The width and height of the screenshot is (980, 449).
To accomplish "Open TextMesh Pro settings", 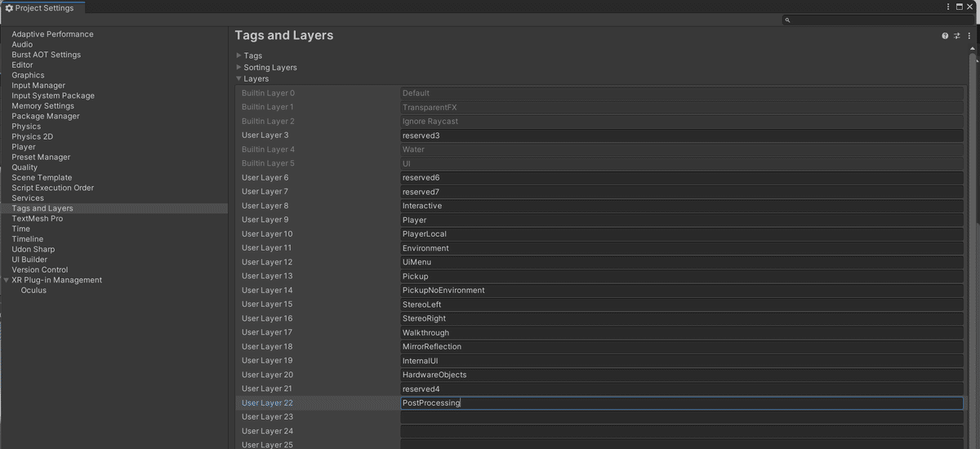I will point(37,218).
